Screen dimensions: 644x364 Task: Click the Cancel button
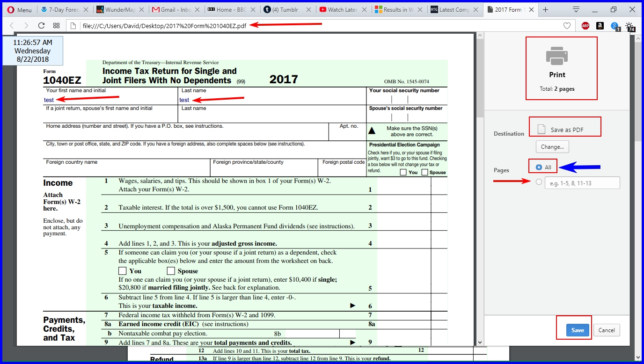point(607,330)
